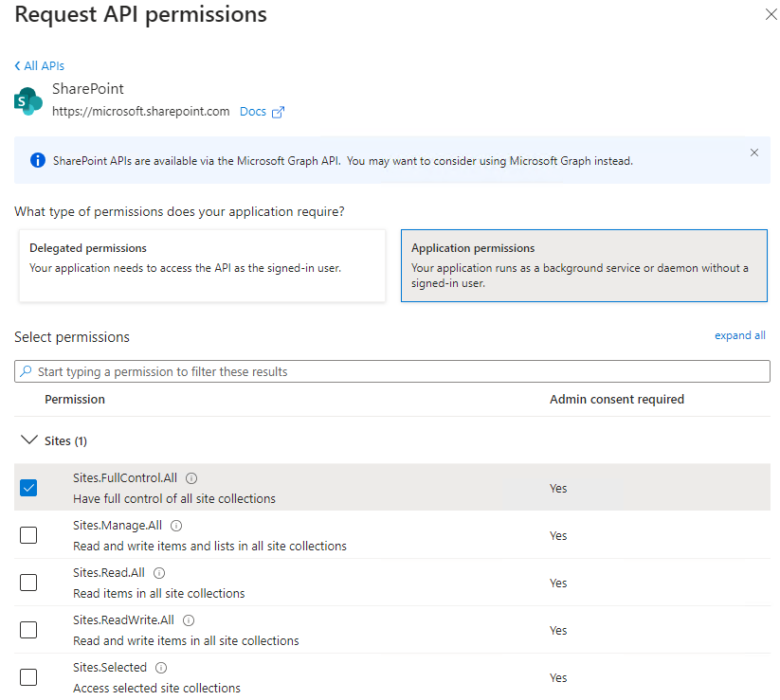Click the Yes value for Sites.ReadWrite.All

point(558,631)
